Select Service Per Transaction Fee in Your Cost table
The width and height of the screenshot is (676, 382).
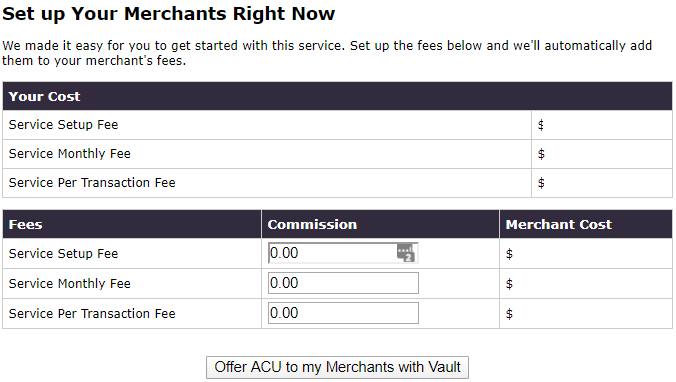[92, 183]
